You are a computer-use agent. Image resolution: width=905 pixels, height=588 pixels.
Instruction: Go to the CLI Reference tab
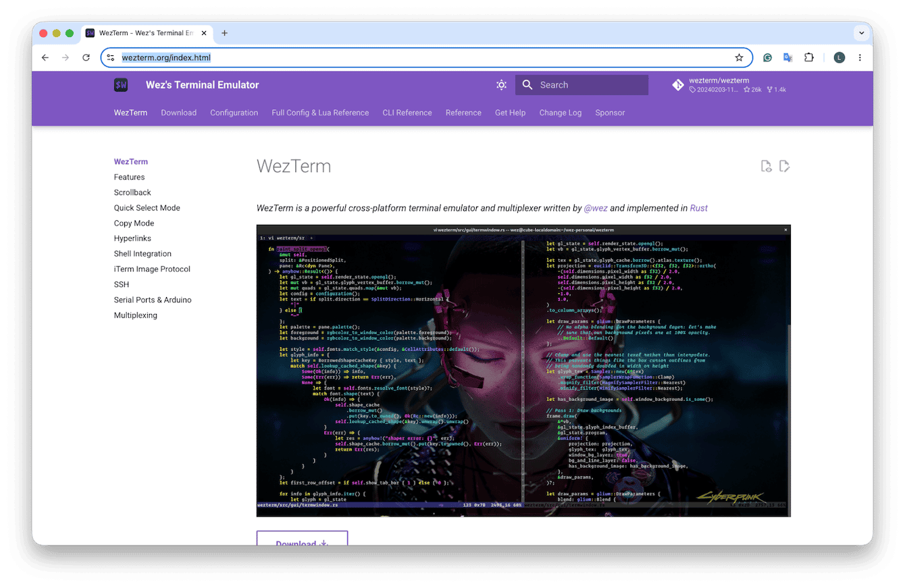(407, 113)
